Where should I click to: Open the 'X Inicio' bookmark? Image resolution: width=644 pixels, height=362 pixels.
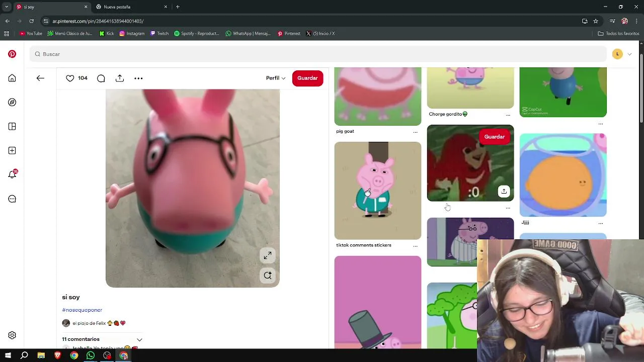click(x=320, y=34)
